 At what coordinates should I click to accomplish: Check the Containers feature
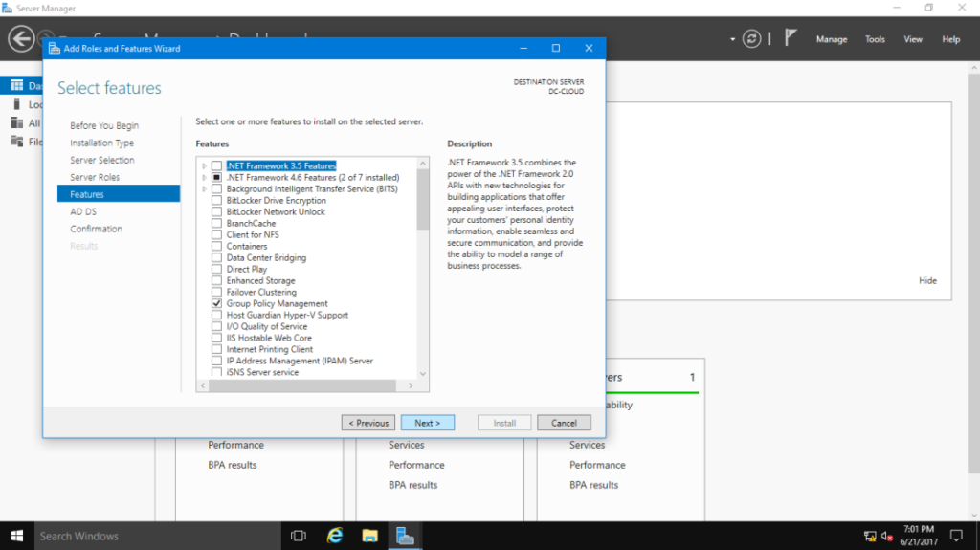217,246
